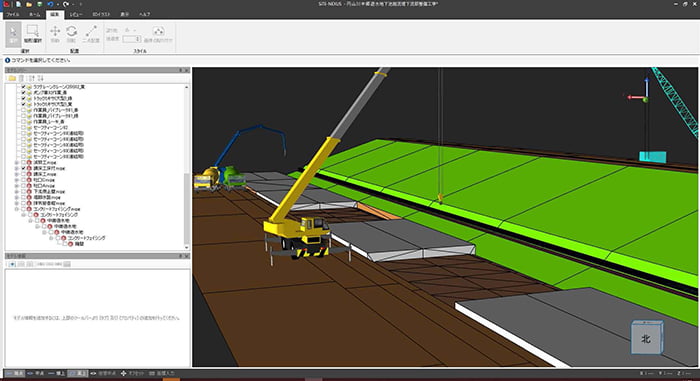Open the ファイル menu tab

(12, 14)
